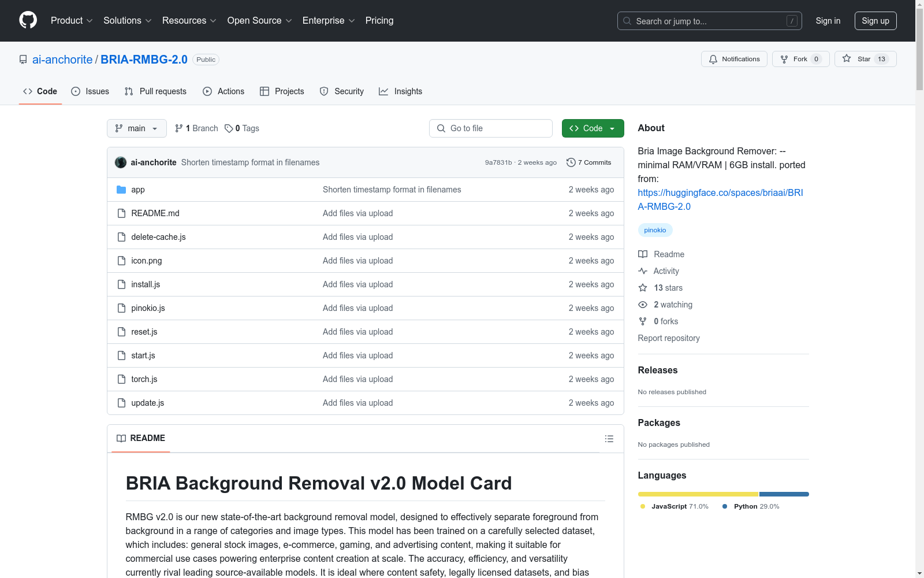This screenshot has height=578, width=924.
Task: Click the torch.js file icon
Action: click(121, 379)
